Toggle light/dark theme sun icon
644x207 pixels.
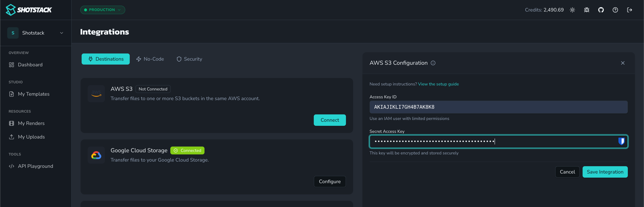coord(572,10)
